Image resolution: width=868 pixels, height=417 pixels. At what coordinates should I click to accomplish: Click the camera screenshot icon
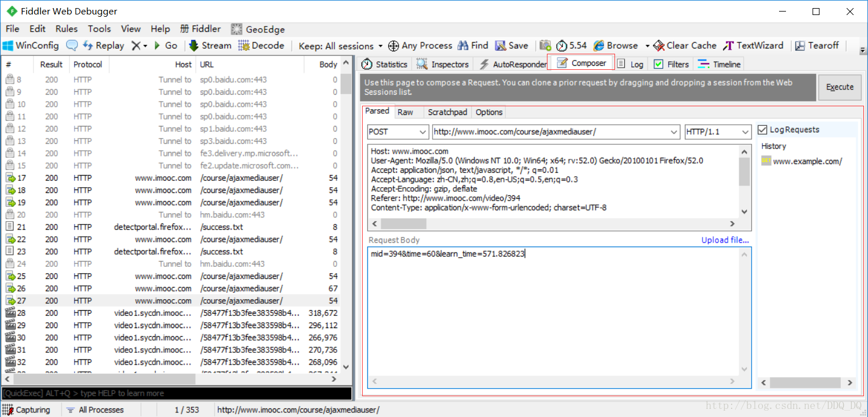pyautogui.click(x=545, y=45)
